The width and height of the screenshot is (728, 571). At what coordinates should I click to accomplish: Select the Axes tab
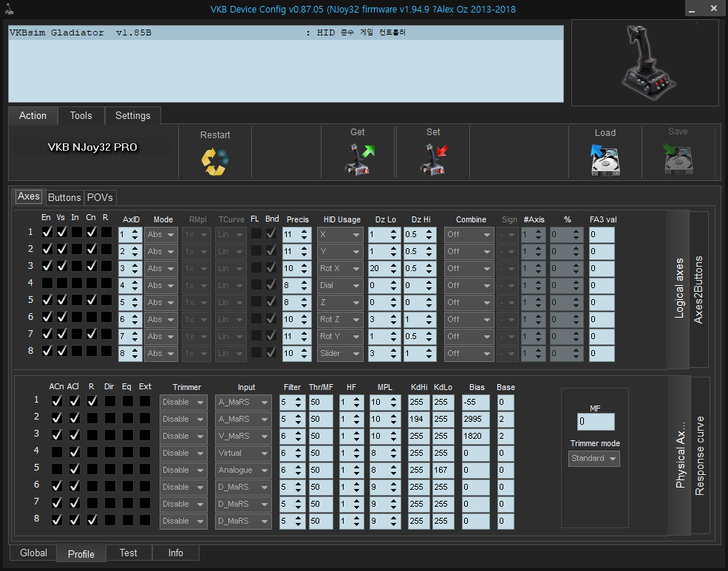(29, 196)
